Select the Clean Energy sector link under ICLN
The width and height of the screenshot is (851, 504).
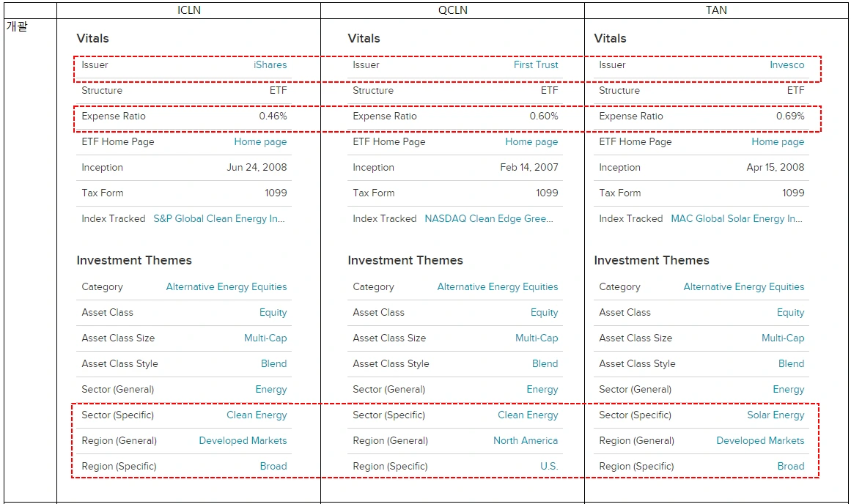click(257, 415)
